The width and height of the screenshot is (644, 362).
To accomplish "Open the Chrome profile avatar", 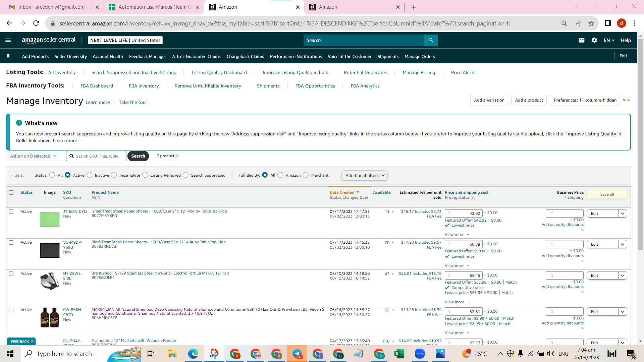I will (x=622, y=23).
